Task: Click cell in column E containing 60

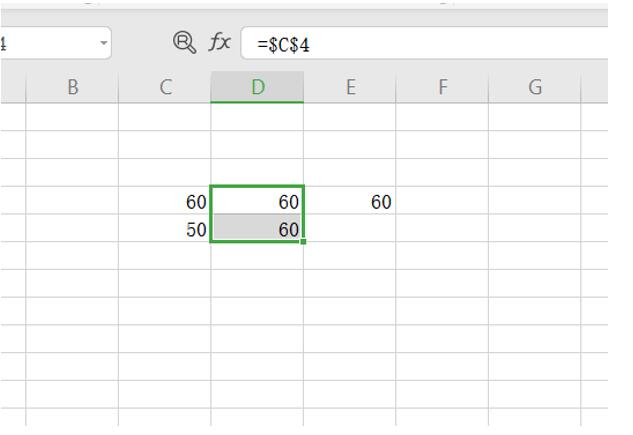Action: 350,201
